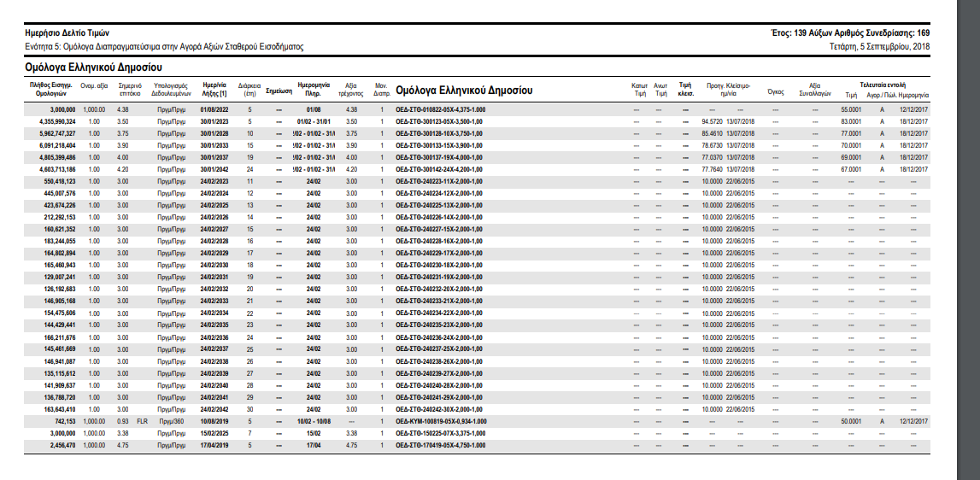Click the bond 'ΟΕΔ-ΣΤΘ-300128-10Χ-3,750-1,00'

(439, 133)
